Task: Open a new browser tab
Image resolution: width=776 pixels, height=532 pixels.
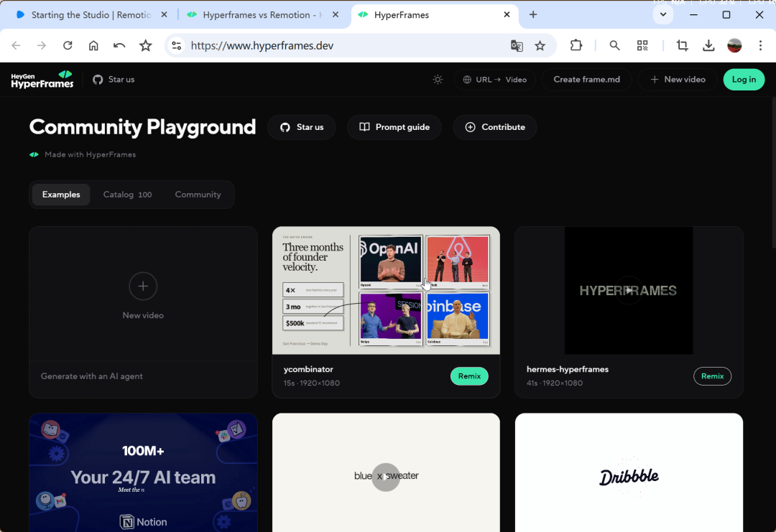Action: 533,14
